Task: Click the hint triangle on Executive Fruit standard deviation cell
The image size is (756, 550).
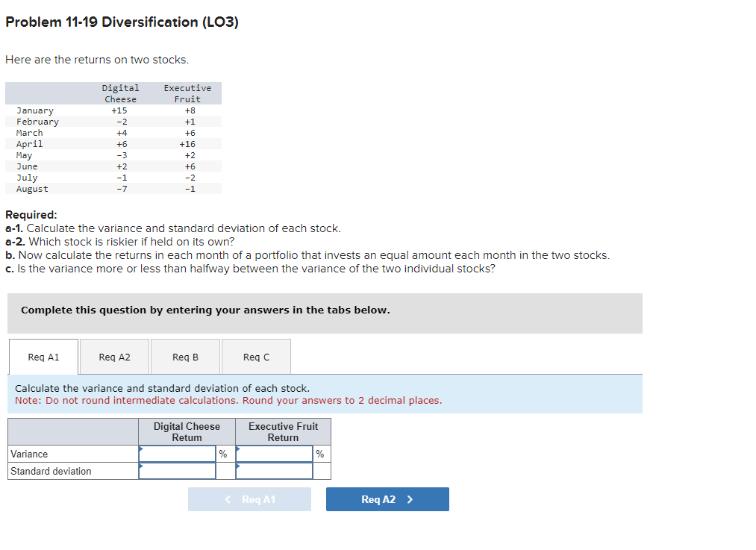Action: tap(237, 466)
